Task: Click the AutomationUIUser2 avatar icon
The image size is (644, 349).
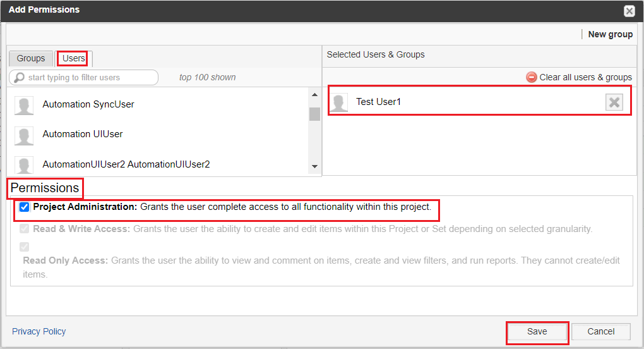Action: (24, 165)
